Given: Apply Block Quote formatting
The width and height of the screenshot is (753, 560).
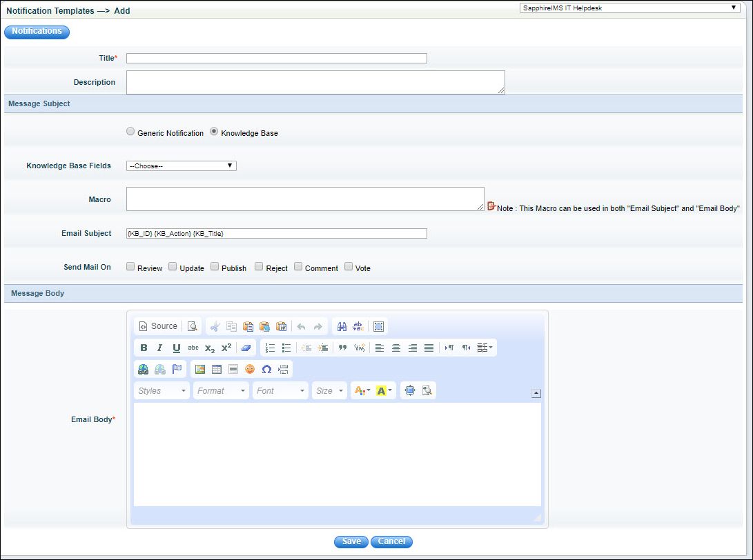Looking at the screenshot, I should coord(342,348).
